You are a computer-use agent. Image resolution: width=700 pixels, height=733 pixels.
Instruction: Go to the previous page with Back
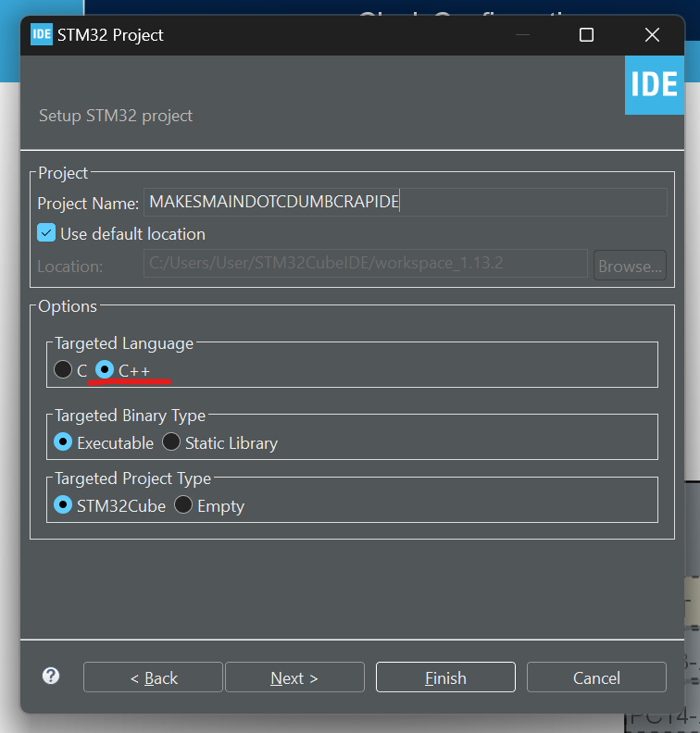click(x=153, y=677)
